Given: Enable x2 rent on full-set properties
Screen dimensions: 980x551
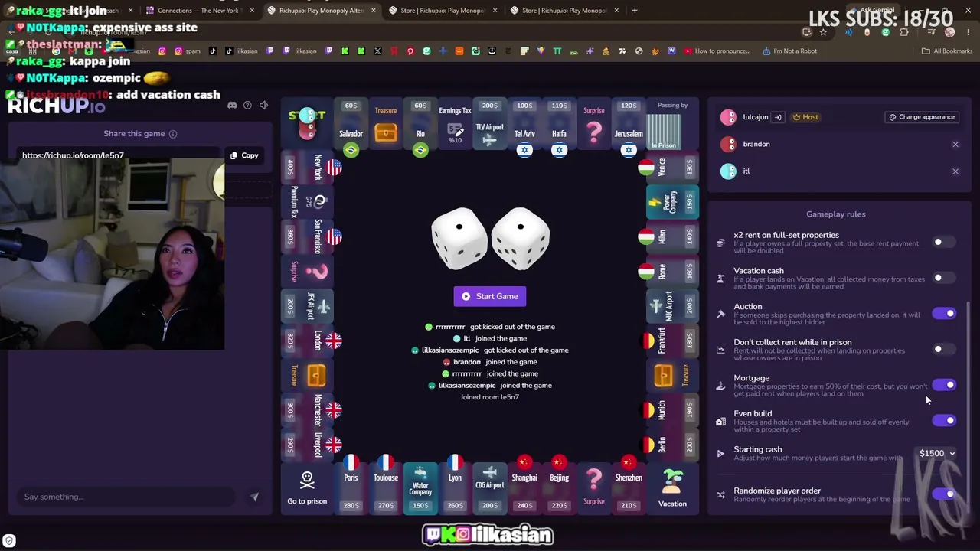Looking at the screenshot, I should coord(943,243).
